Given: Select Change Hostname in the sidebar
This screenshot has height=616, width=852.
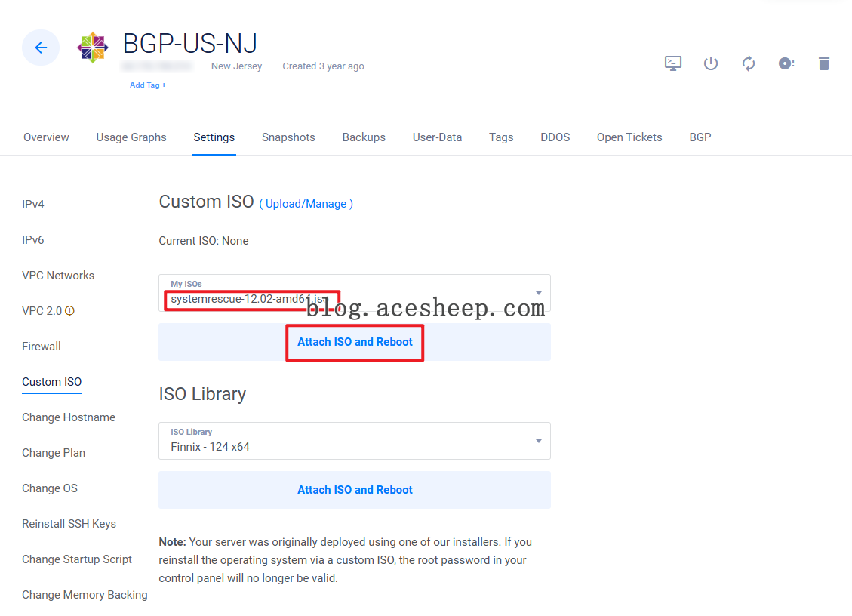Looking at the screenshot, I should click(x=69, y=417).
